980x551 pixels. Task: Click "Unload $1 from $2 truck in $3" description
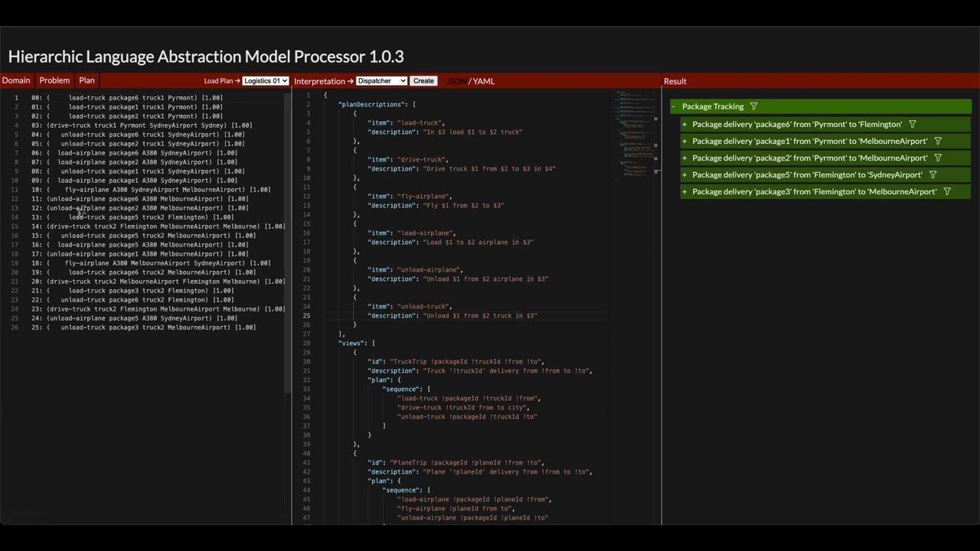pyautogui.click(x=480, y=315)
